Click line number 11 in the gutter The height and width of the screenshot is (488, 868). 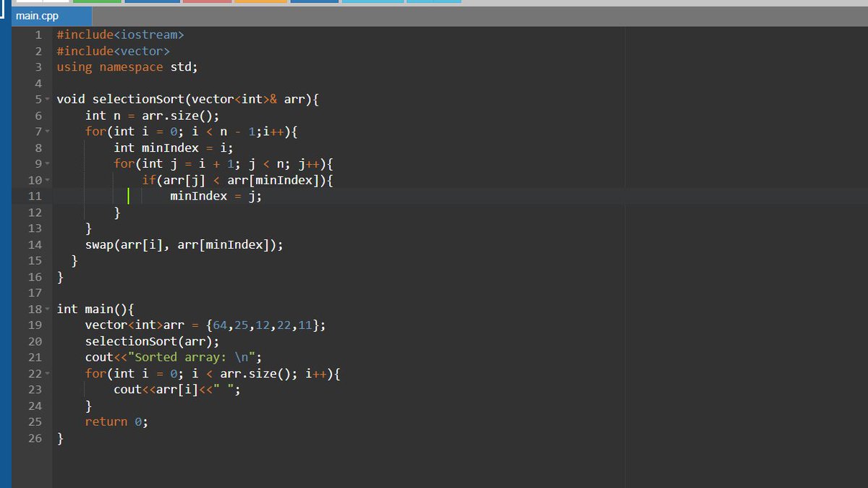click(35, 196)
